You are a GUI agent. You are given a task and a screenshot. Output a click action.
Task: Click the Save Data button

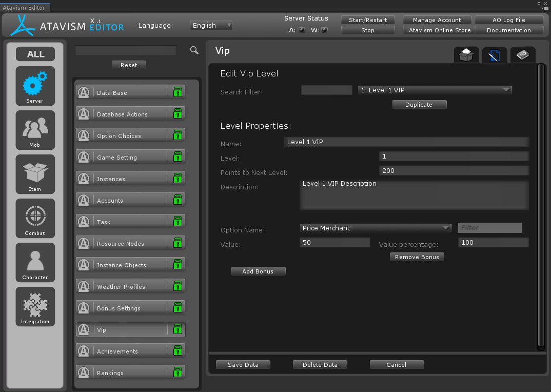(243, 365)
